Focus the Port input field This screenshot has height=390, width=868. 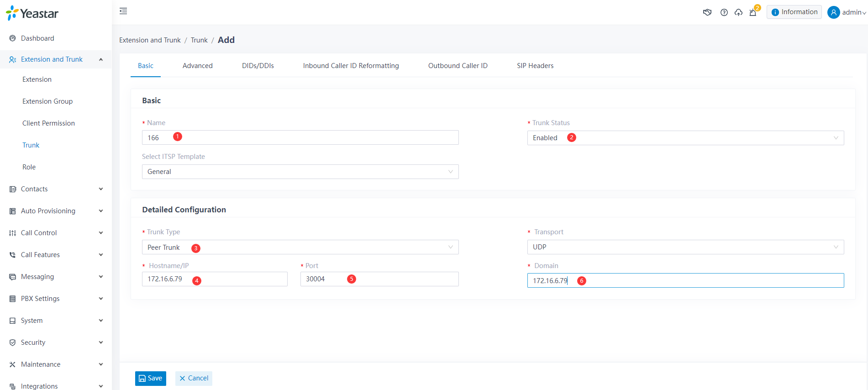[x=379, y=279]
